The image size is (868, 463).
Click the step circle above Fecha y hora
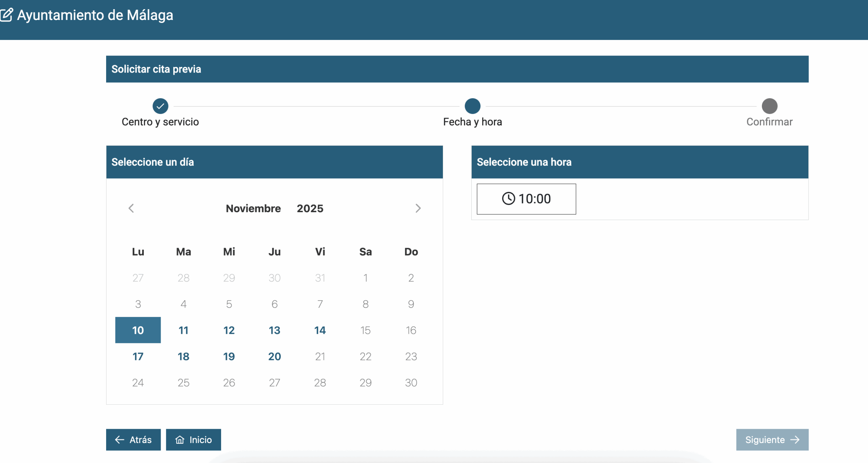[473, 106]
